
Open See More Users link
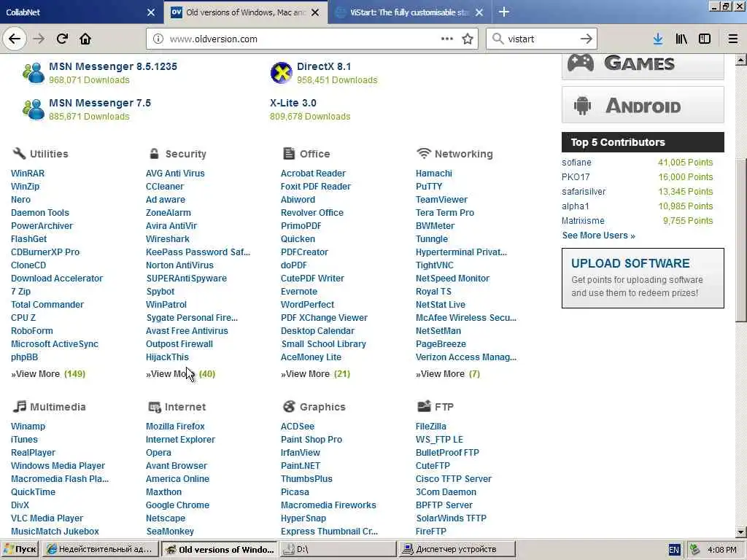click(598, 236)
